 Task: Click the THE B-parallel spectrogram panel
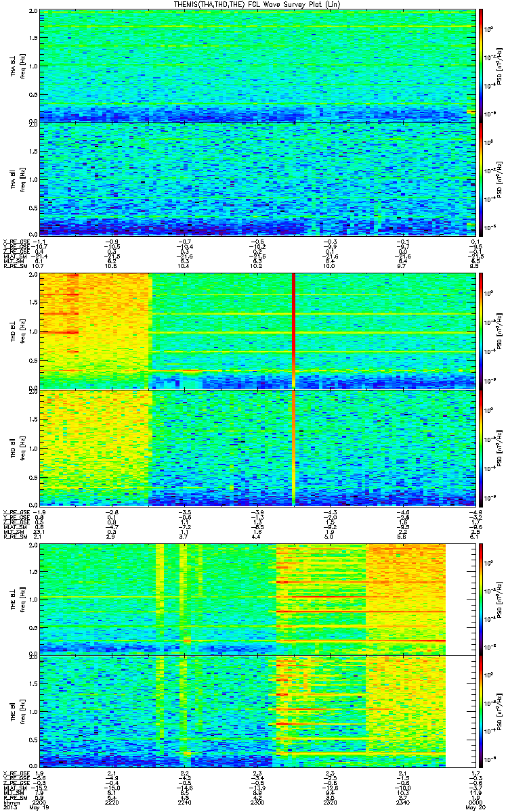pyautogui.click(x=257, y=711)
